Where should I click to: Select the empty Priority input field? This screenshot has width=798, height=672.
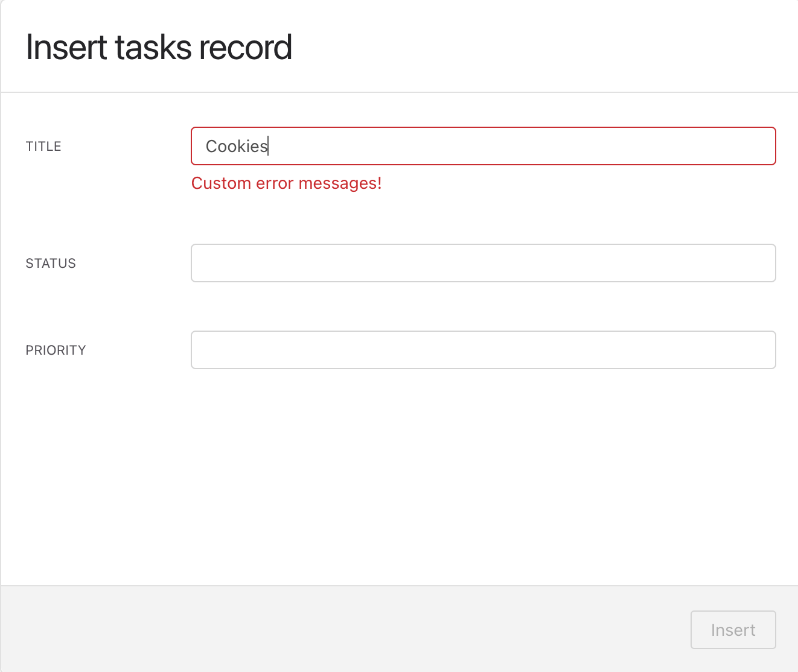click(x=483, y=350)
